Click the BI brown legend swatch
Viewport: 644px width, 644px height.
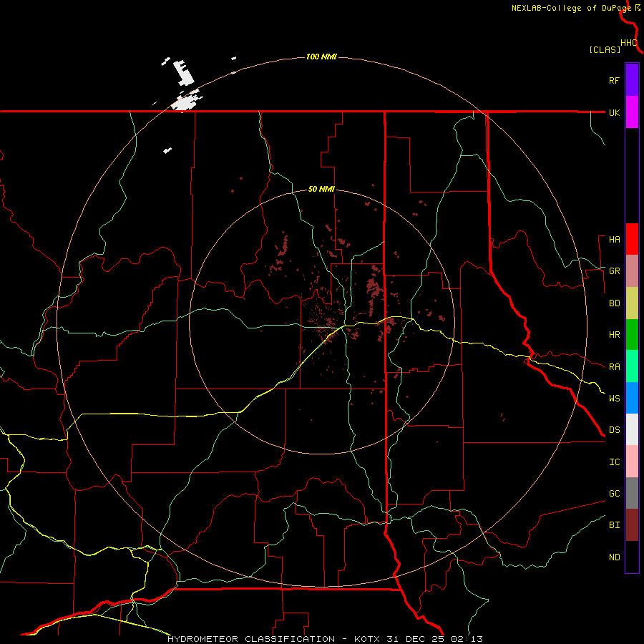[632, 525]
